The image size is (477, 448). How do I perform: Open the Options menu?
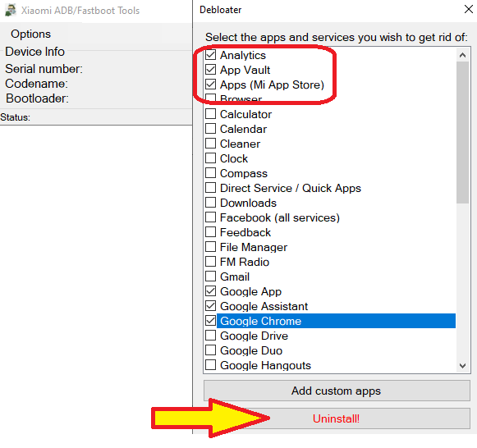click(30, 34)
